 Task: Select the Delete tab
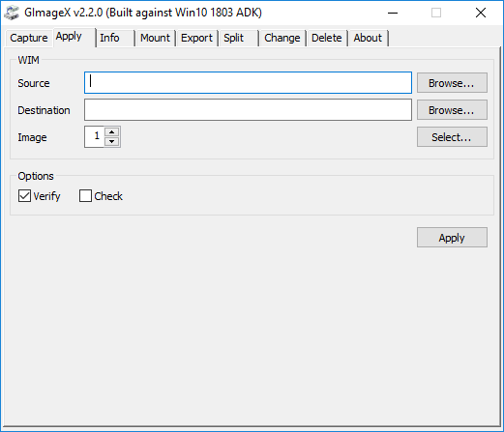tap(327, 38)
